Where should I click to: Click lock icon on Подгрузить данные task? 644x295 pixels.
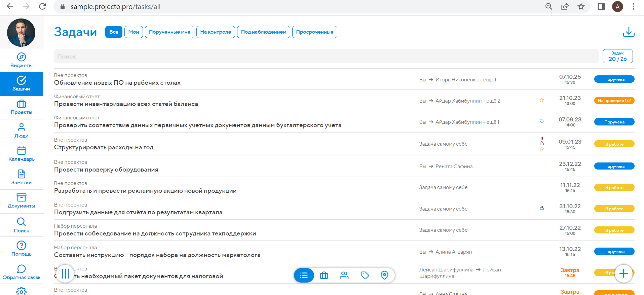click(x=542, y=208)
